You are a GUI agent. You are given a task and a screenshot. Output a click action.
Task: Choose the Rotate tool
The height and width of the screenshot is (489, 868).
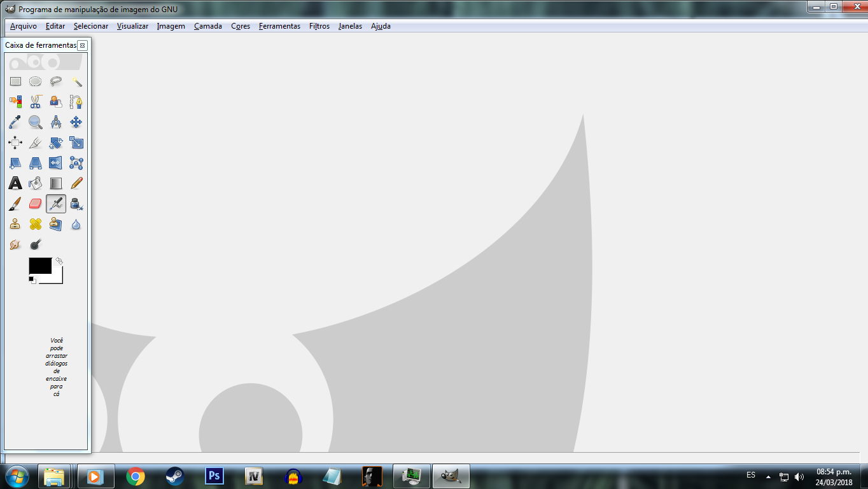(56, 143)
